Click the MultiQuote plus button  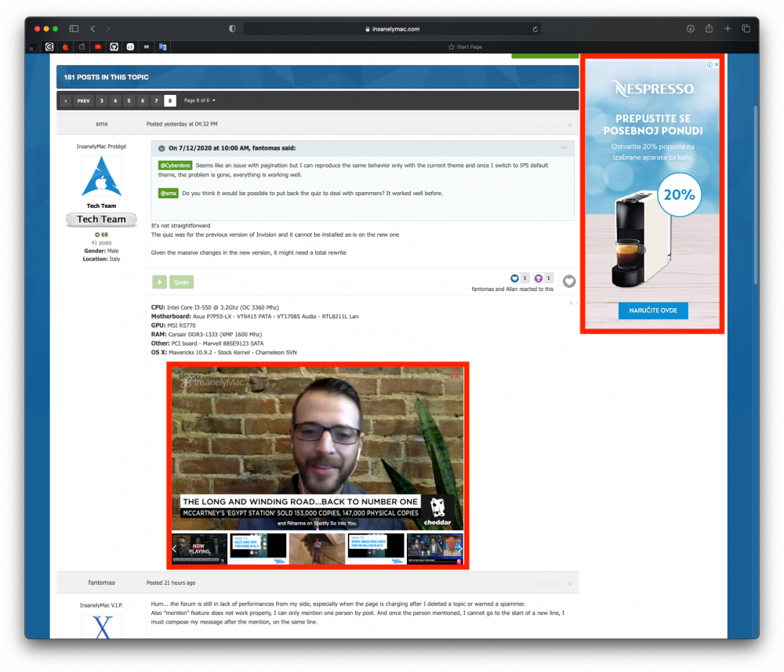click(159, 282)
